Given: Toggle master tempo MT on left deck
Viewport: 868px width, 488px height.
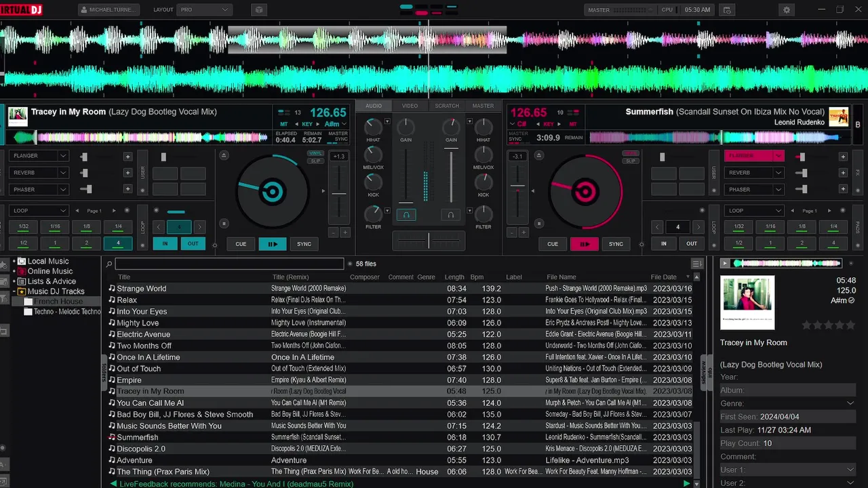Looking at the screenshot, I should pyautogui.click(x=283, y=125).
